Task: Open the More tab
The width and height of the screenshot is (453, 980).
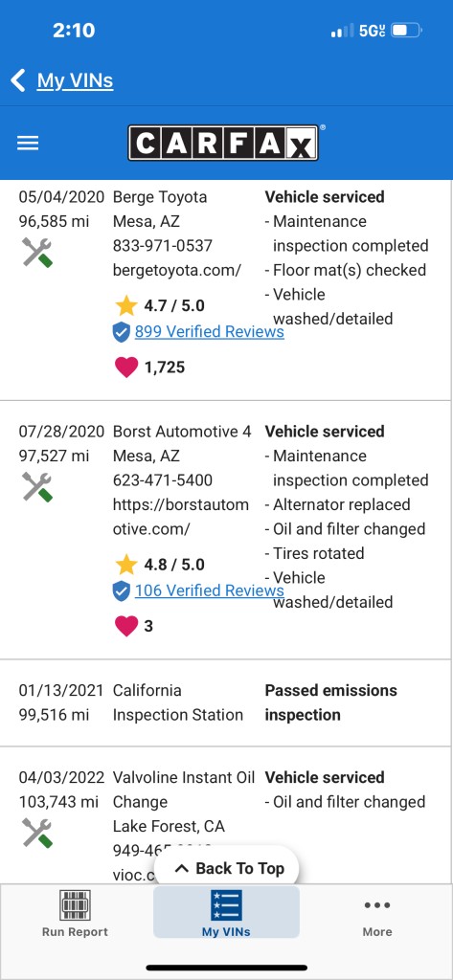Action: [x=377, y=914]
